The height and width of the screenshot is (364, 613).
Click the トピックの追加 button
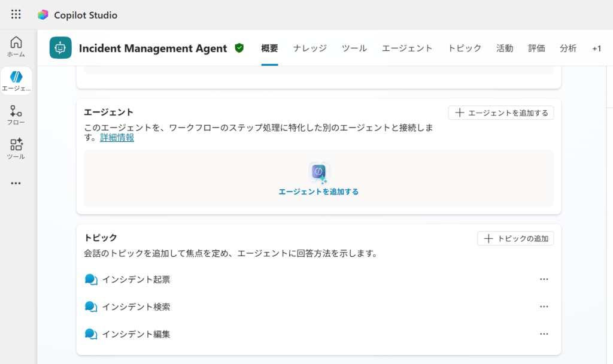(x=515, y=238)
